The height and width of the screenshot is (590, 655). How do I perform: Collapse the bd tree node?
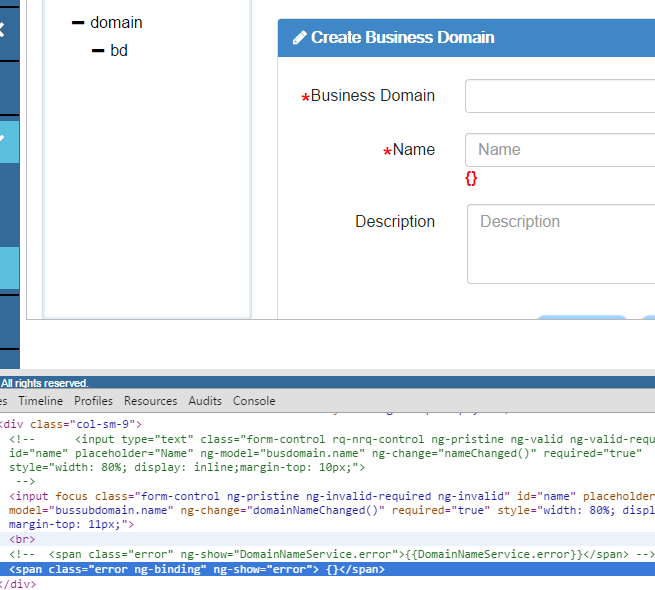click(98, 51)
